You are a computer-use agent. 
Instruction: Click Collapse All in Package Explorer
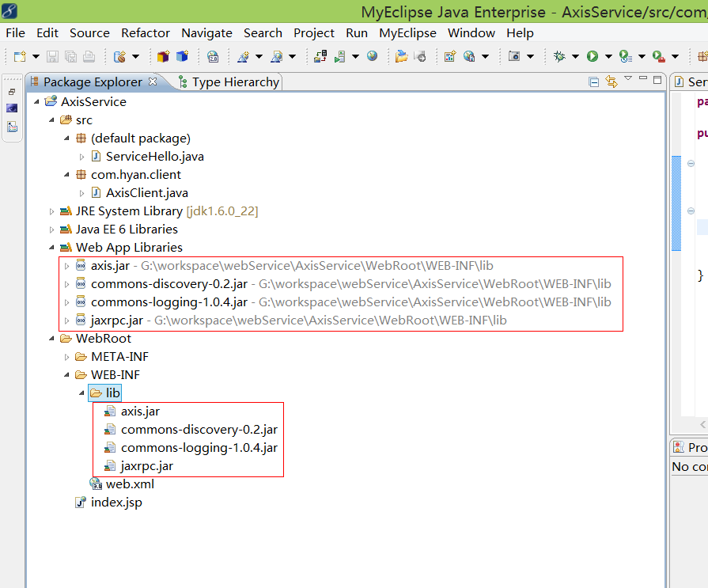pyautogui.click(x=594, y=82)
